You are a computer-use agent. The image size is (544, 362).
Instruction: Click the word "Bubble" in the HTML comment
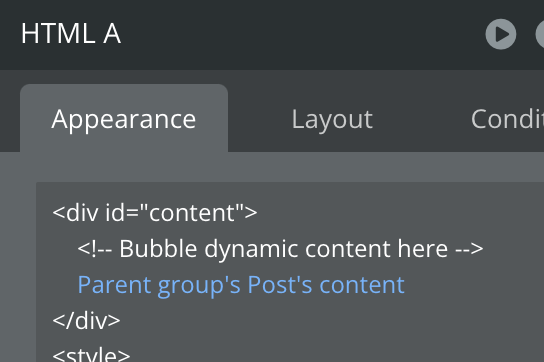pyautogui.click(x=158, y=249)
